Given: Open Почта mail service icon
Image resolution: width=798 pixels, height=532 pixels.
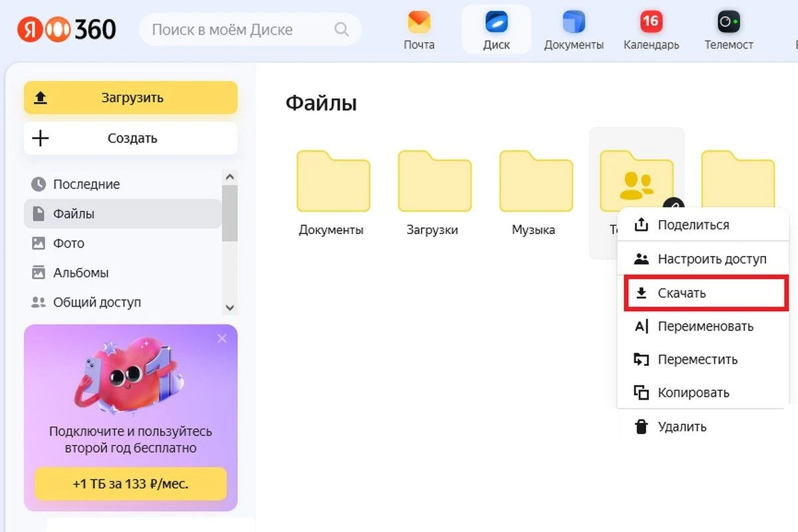Looking at the screenshot, I should (x=419, y=30).
